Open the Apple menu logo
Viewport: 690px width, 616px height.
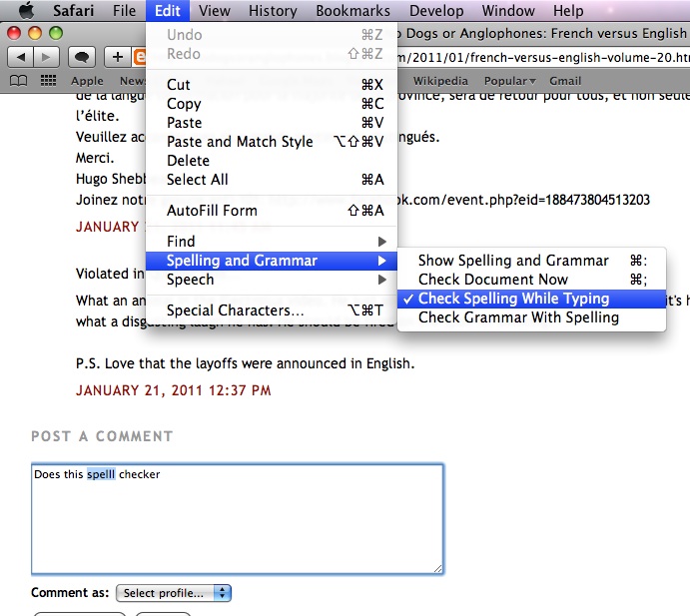click(x=26, y=10)
